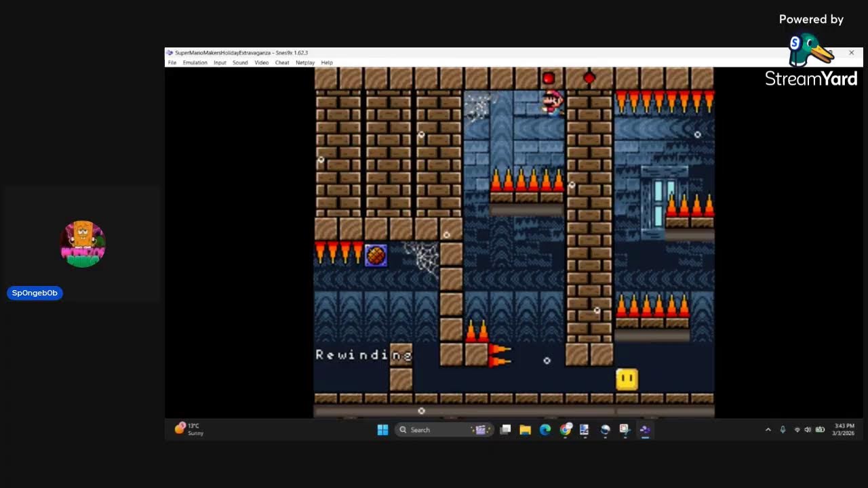Viewport: 868px width, 488px height.
Task: Click the microphone tray icon
Action: point(783,430)
